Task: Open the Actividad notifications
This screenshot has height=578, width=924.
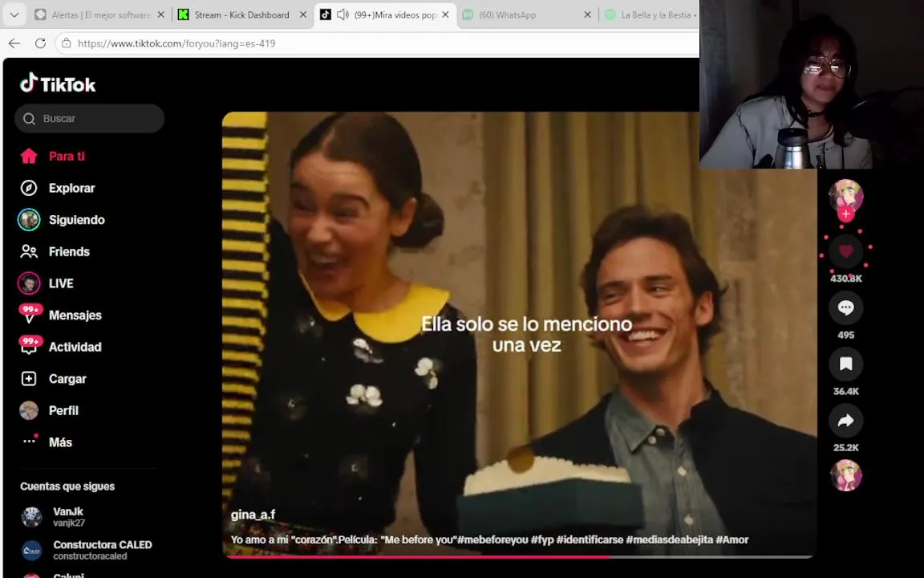Action: [75, 348]
